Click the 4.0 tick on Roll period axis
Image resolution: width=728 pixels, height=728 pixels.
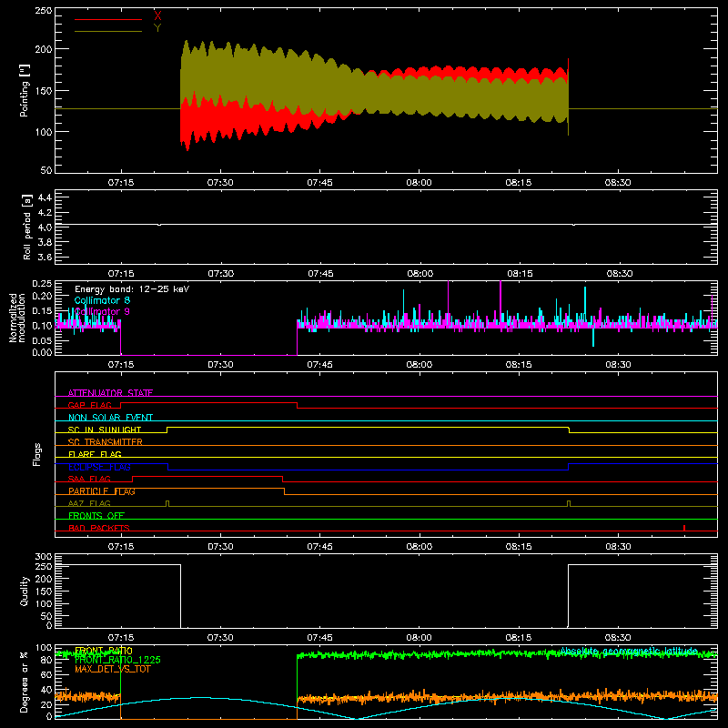pyautogui.click(x=45, y=227)
